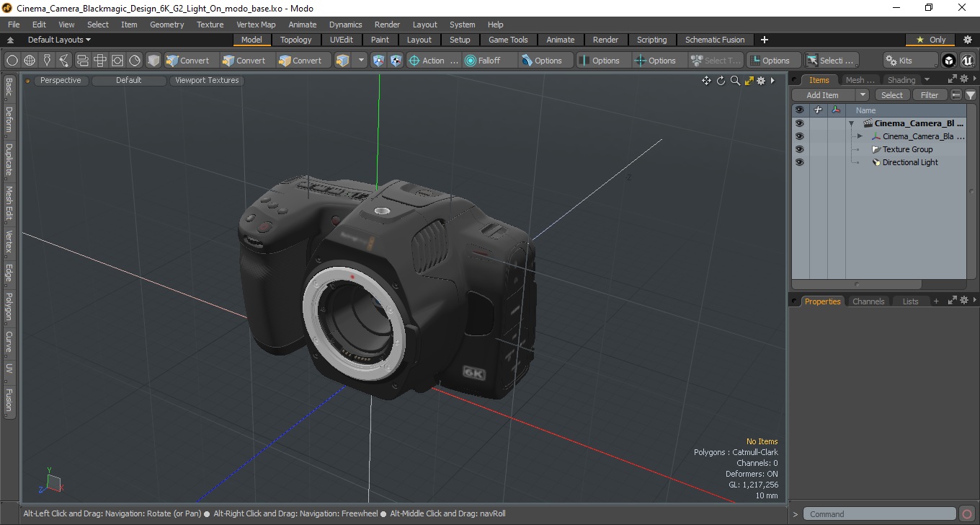
Task: Switch to the Schematic Fusion tab
Action: click(715, 40)
